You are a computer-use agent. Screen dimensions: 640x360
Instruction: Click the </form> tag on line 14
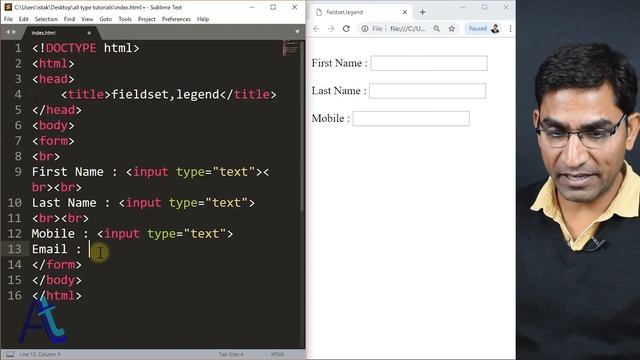(57, 265)
